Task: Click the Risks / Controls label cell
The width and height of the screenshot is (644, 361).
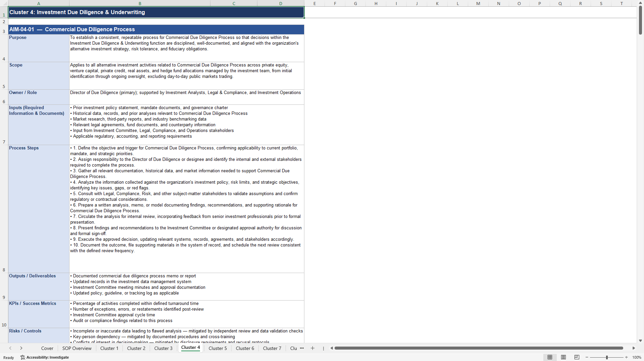Action: 39,335
